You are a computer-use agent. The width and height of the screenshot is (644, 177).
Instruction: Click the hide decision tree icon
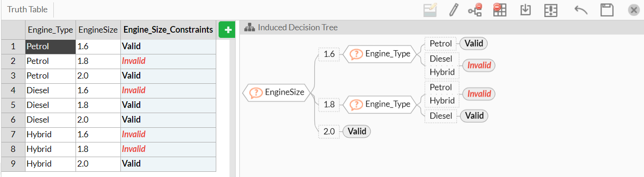tap(475, 10)
